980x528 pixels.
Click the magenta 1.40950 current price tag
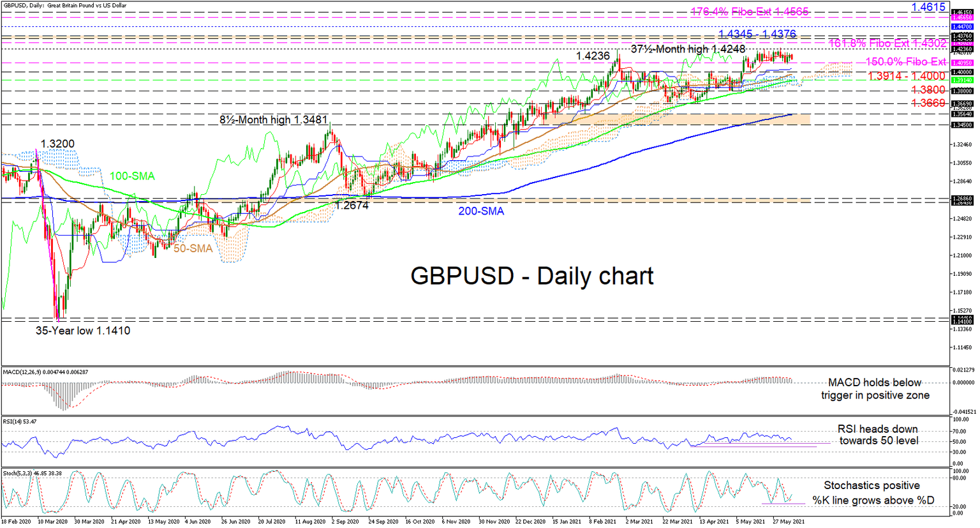[x=963, y=63]
